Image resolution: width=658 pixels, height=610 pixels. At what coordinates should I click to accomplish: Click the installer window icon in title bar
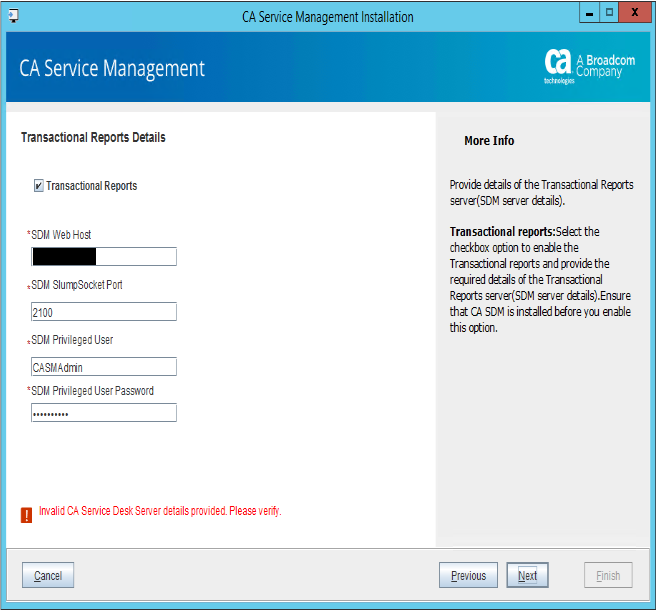pyautogui.click(x=13, y=16)
